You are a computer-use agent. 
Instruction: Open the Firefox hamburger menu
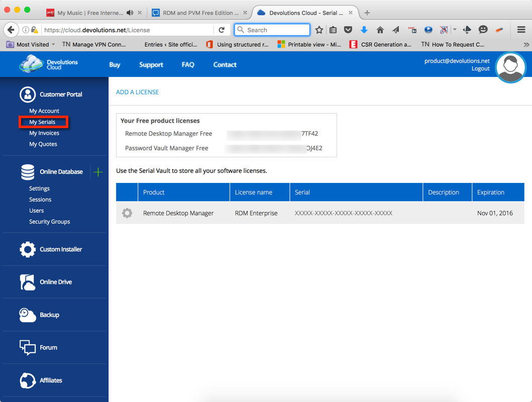(x=521, y=30)
